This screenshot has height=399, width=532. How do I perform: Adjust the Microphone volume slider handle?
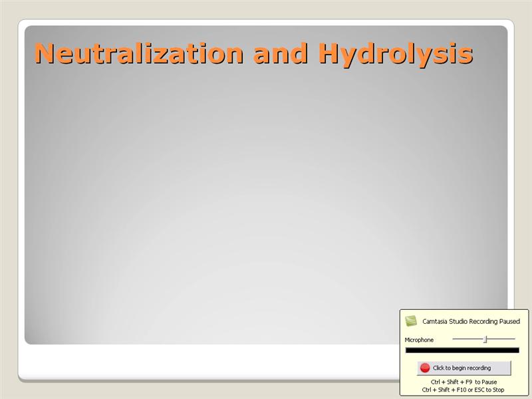coord(485,339)
